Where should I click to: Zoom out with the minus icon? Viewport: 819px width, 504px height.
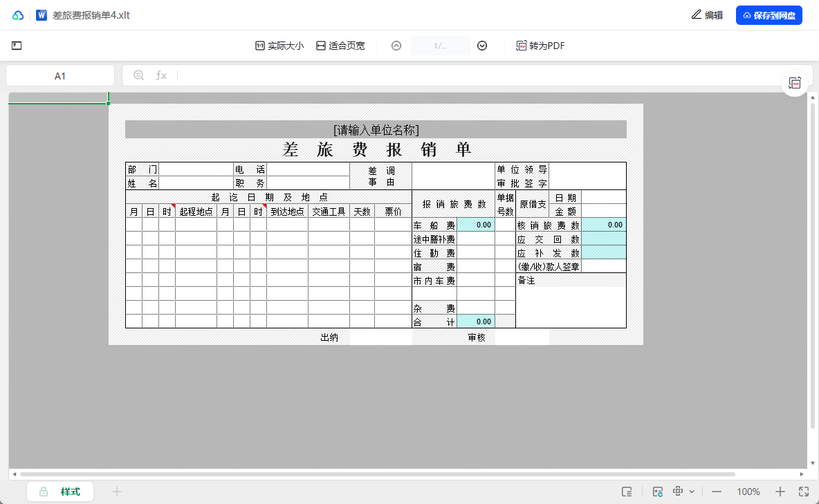tap(717, 492)
